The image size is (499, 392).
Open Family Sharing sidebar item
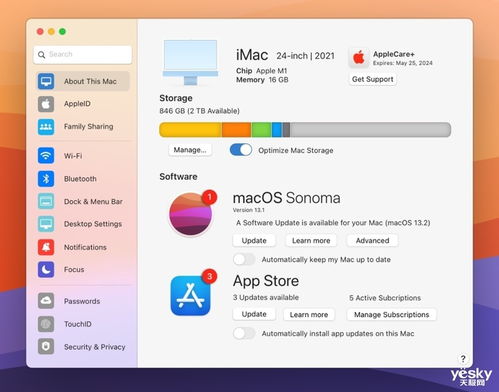[82, 127]
